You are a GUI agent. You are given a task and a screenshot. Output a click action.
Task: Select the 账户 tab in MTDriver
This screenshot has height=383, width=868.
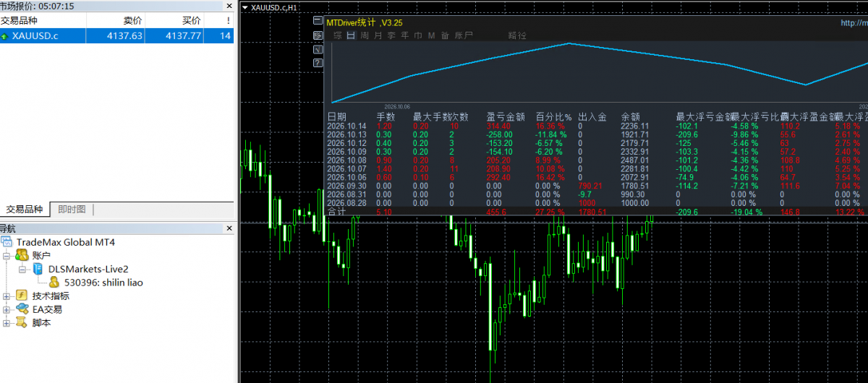[463, 35]
